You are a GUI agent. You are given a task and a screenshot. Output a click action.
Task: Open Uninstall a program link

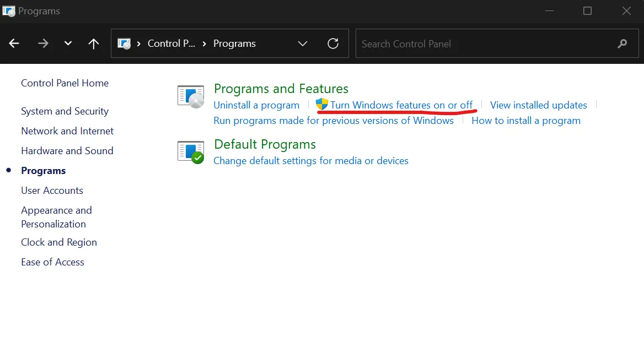pyautogui.click(x=256, y=105)
